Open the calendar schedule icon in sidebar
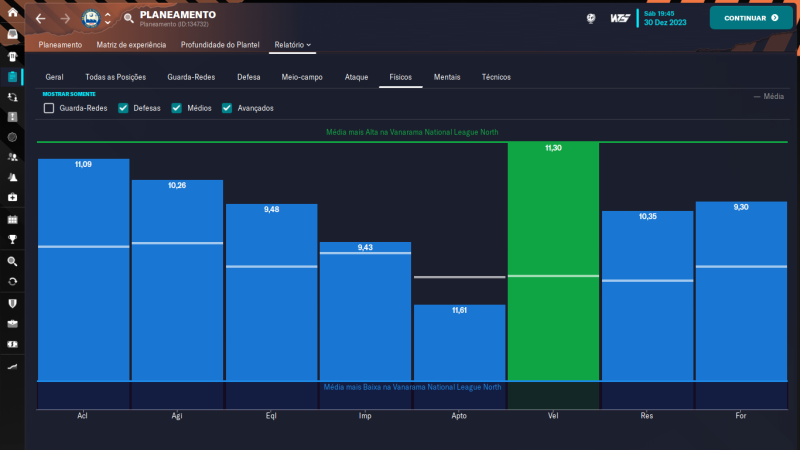The image size is (800, 450). click(12, 218)
